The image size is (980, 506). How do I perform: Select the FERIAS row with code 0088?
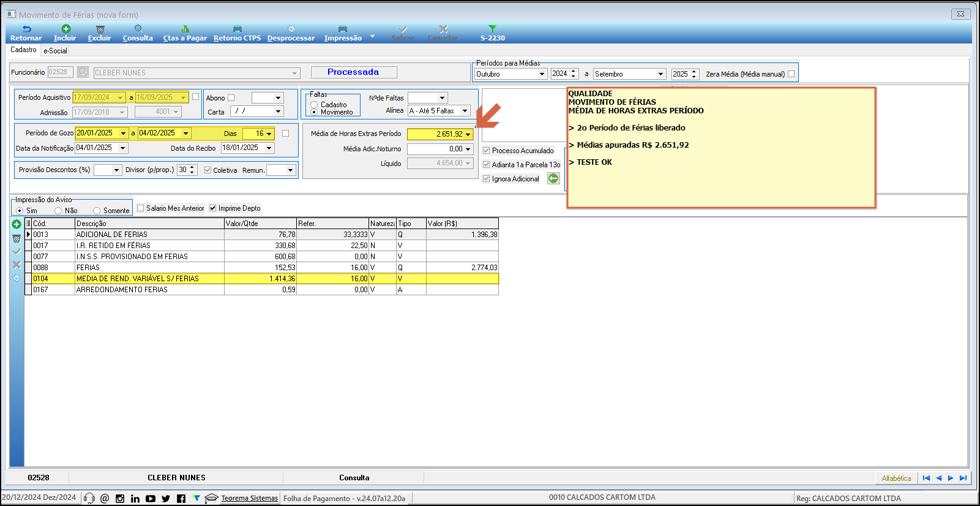pyautogui.click(x=261, y=268)
